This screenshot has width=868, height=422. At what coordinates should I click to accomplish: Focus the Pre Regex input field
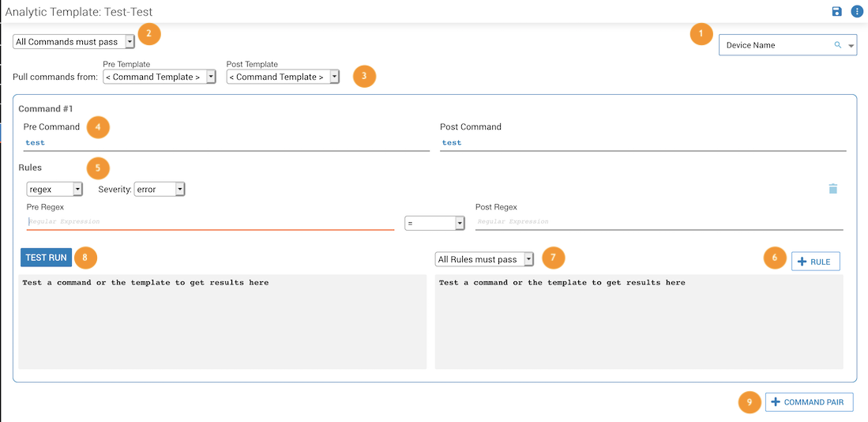[210, 222]
